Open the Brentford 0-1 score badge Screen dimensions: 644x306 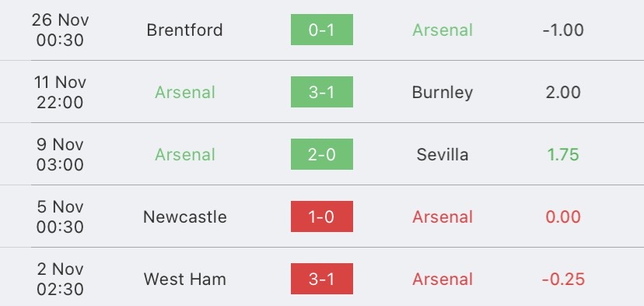coord(321,30)
